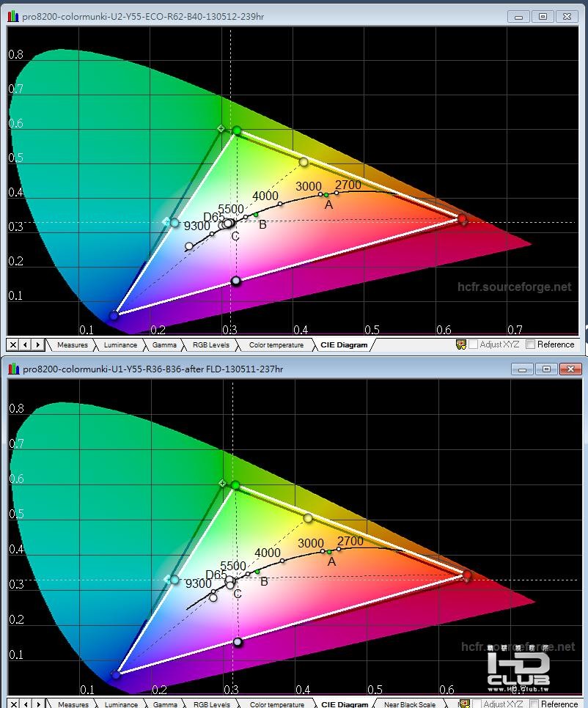Select the blue primary point in top diagram
Image resolution: width=588 pixels, height=708 pixels.
click(x=114, y=315)
